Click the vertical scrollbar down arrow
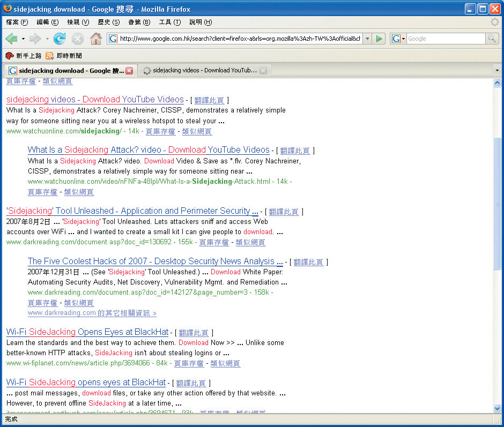 (x=497, y=409)
